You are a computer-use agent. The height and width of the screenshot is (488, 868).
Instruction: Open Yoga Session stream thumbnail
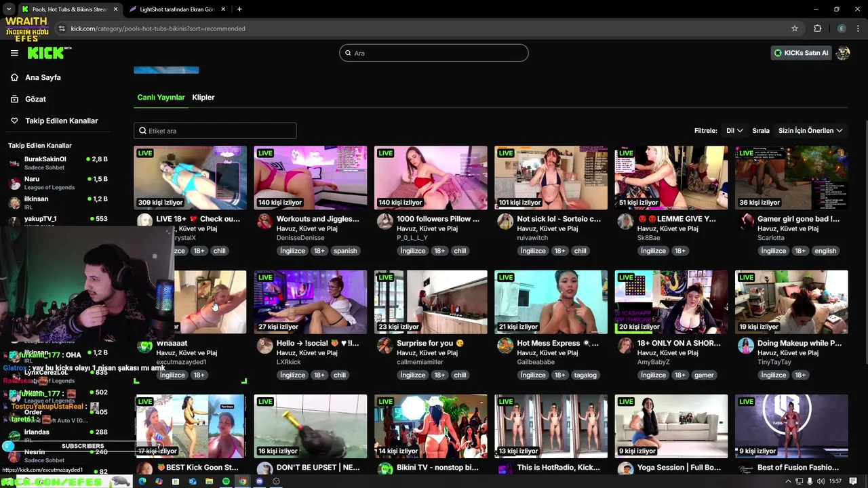671,426
